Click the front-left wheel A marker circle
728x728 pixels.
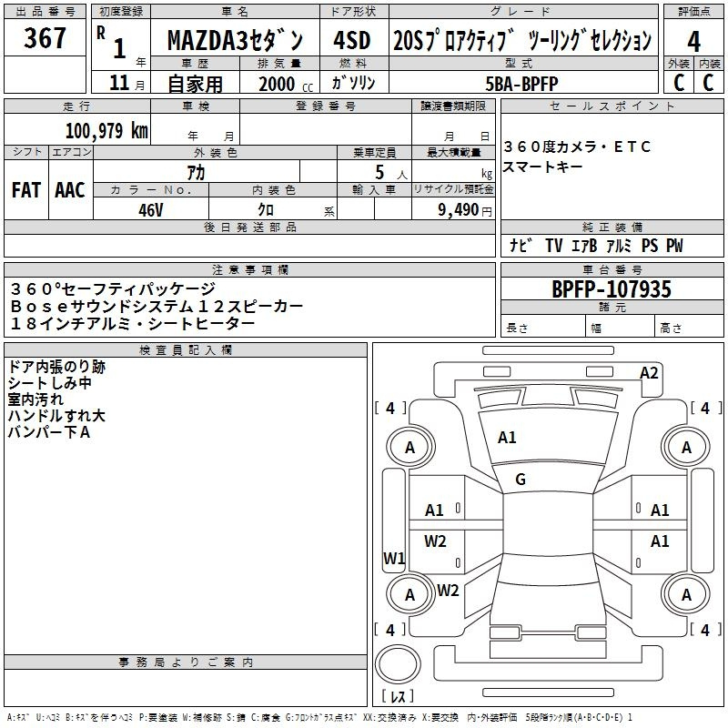pos(409,447)
